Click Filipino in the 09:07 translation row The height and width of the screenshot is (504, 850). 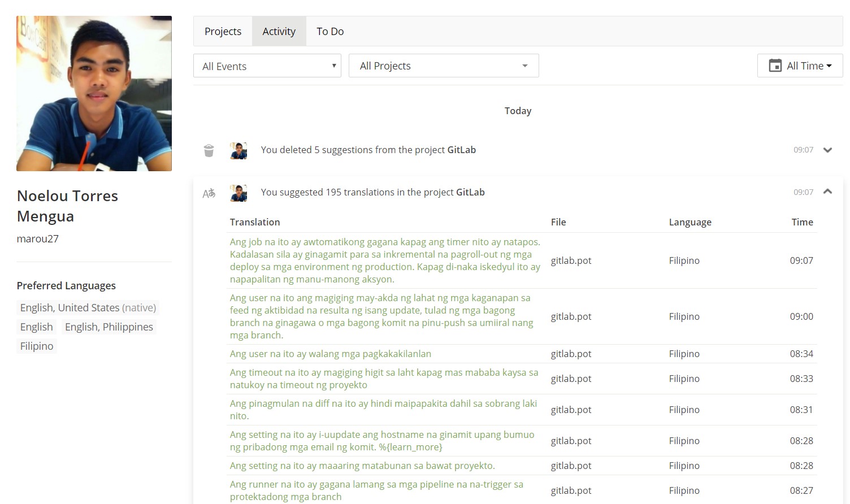pyautogui.click(x=684, y=260)
